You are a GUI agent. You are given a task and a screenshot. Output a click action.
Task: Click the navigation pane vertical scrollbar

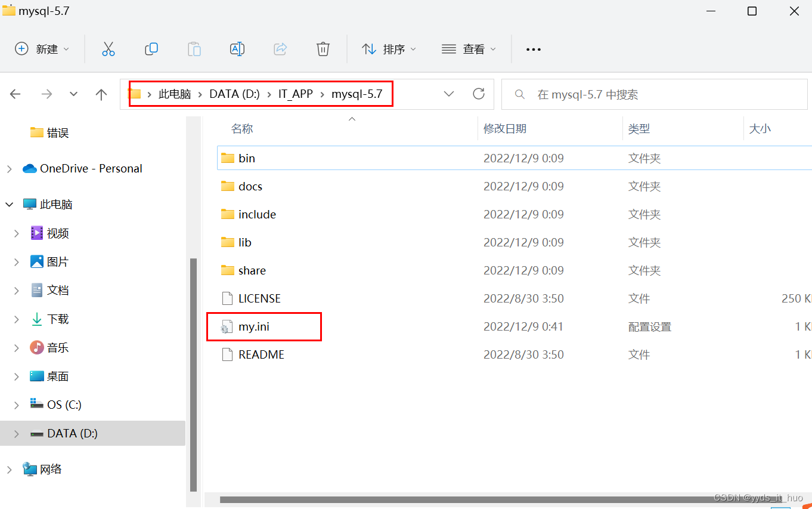point(193,374)
